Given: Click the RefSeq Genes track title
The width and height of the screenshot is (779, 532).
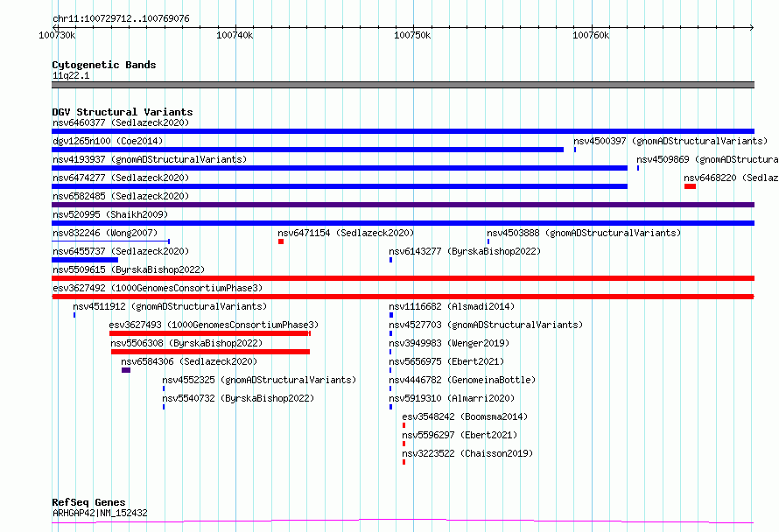Looking at the screenshot, I should [88, 502].
